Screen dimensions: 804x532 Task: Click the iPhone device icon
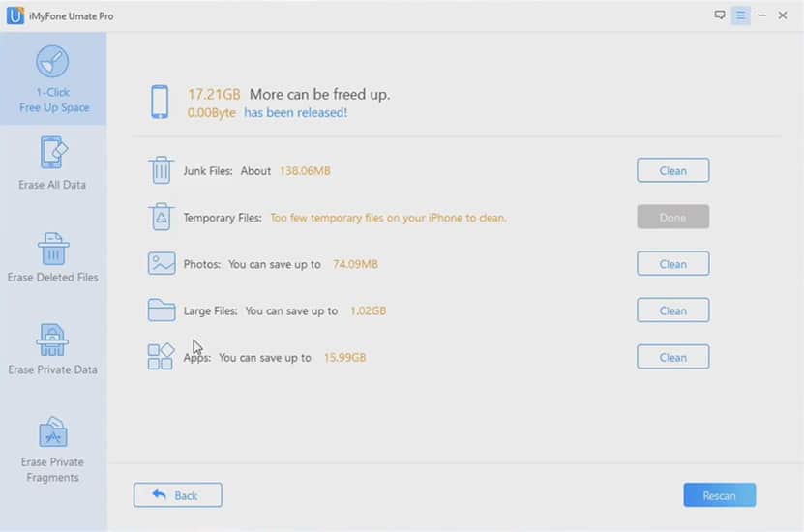(160, 102)
